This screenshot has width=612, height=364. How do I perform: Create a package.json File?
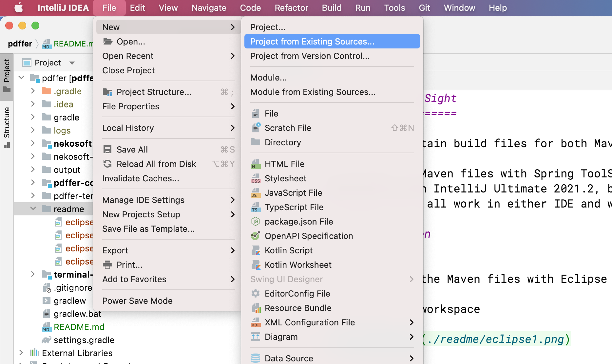[298, 221]
